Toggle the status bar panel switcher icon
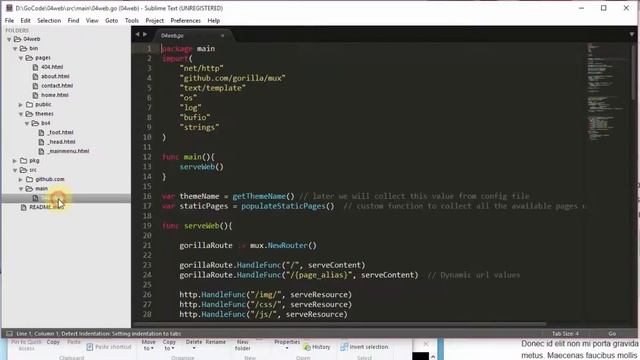 (x=9, y=334)
